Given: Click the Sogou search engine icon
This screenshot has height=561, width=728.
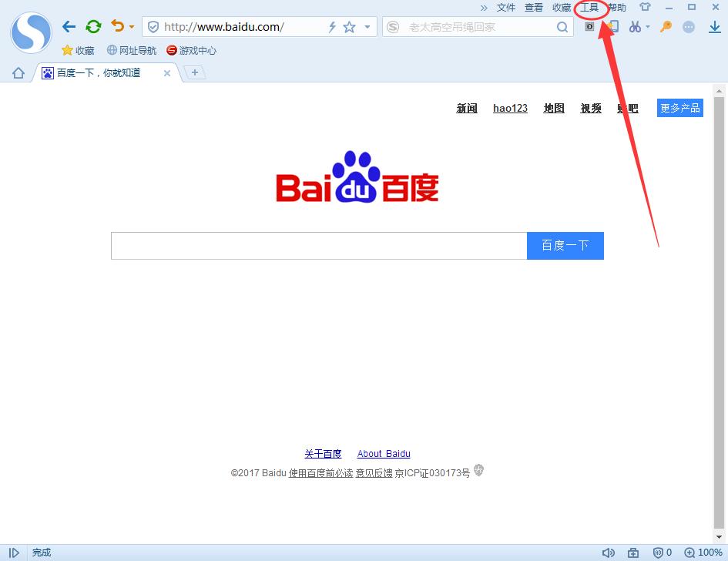Looking at the screenshot, I should (x=393, y=27).
